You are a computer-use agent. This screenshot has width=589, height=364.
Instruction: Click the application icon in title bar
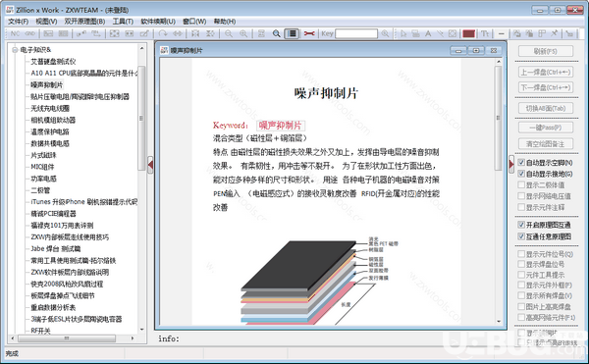coord(10,10)
